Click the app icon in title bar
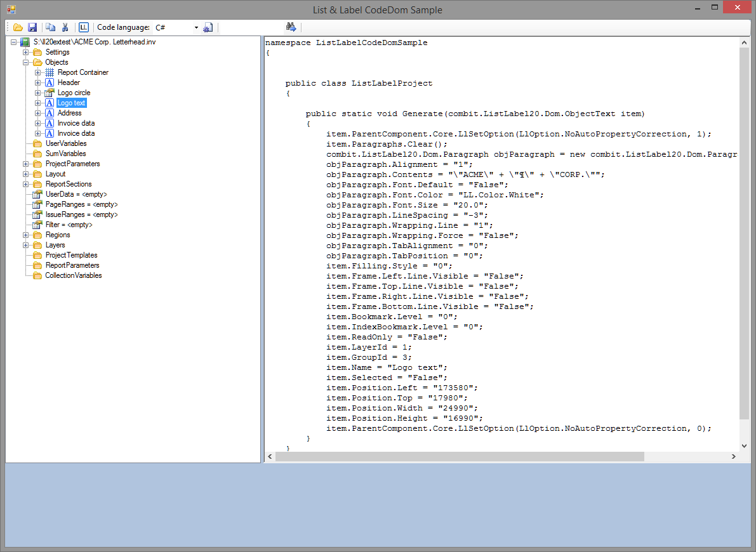756x552 pixels. tap(11, 9)
